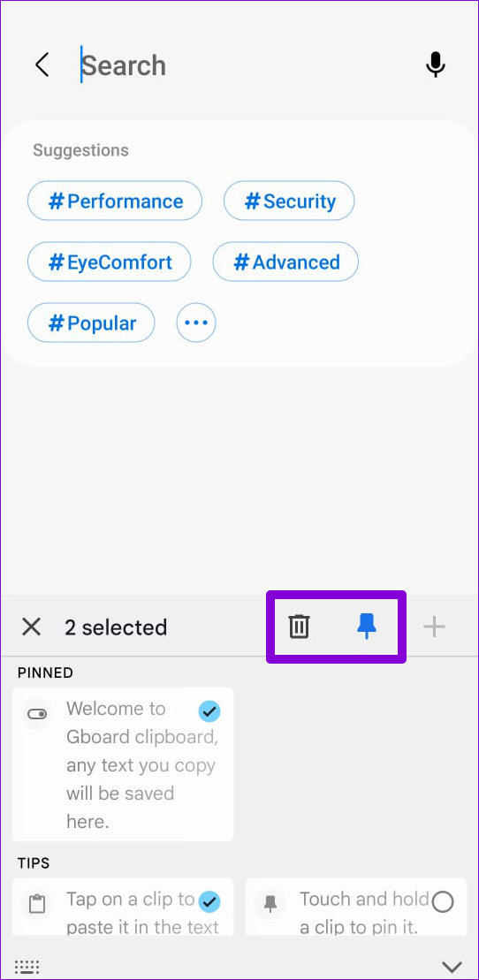Focus the Search input field
Viewport: 479px width, 980px height.
tap(244, 65)
